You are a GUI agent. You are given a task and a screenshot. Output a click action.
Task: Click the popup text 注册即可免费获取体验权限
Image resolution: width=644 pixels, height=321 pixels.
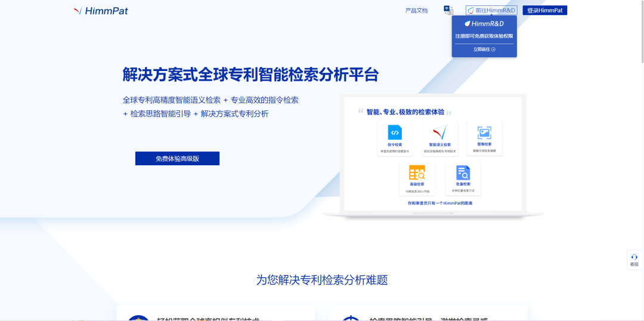484,36
